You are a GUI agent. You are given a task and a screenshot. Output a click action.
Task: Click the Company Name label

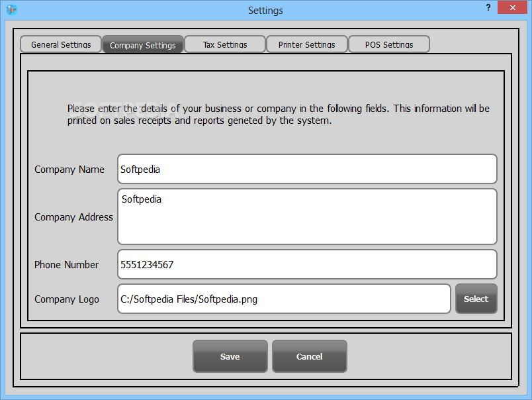[69, 170]
